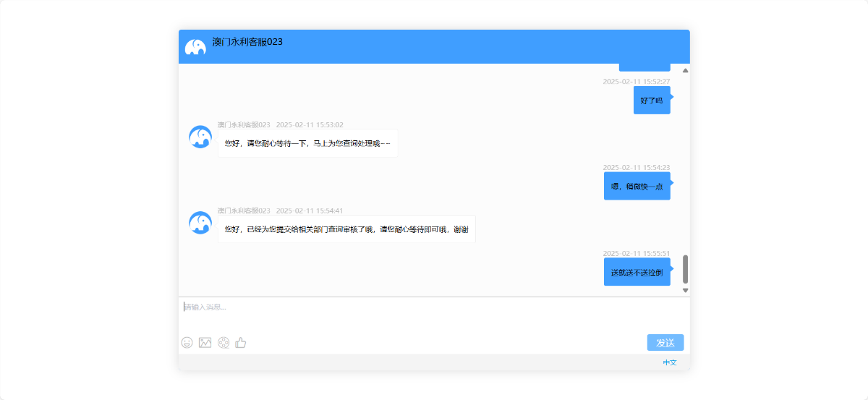Click the scrollbar down arrow
The image size is (868, 400).
pyautogui.click(x=685, y=290)
